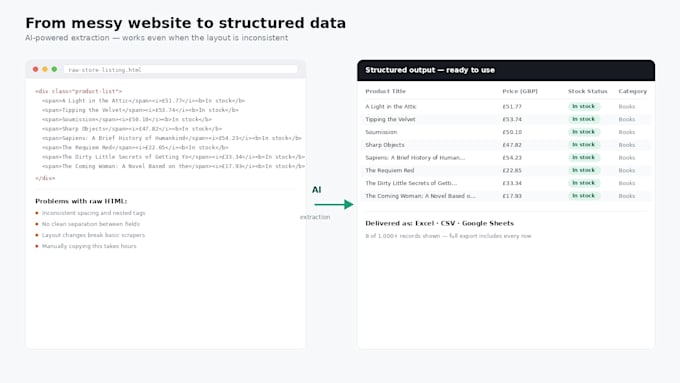Click Books category in Tipping the Velvet row
680x383 pixels.
click(627, 119)
